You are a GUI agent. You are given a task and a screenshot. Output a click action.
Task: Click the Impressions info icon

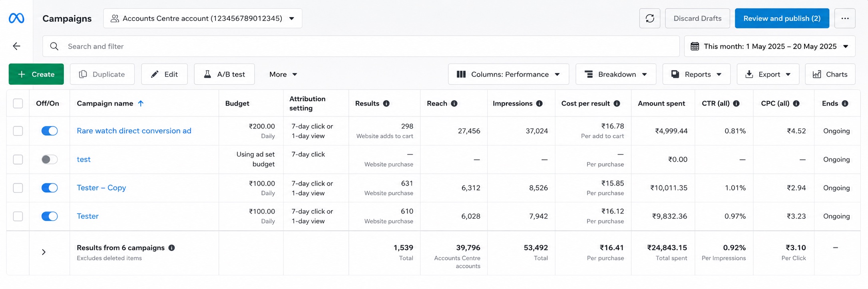[x=539, y=103]
